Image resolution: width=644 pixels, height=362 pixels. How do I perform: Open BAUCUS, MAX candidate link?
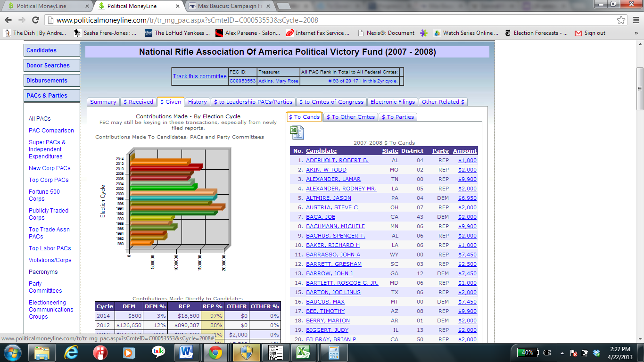pyautogui.click(x=325, y=302)
